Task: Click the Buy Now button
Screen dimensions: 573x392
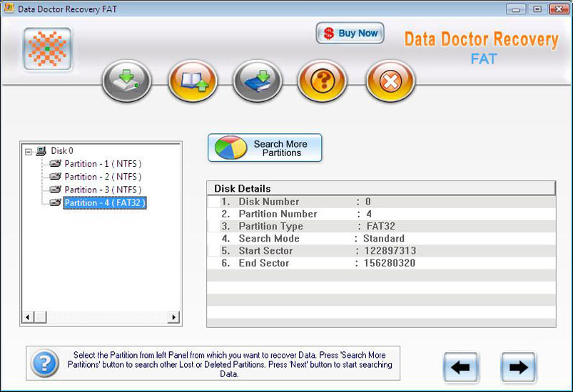Action: (350, 33)
